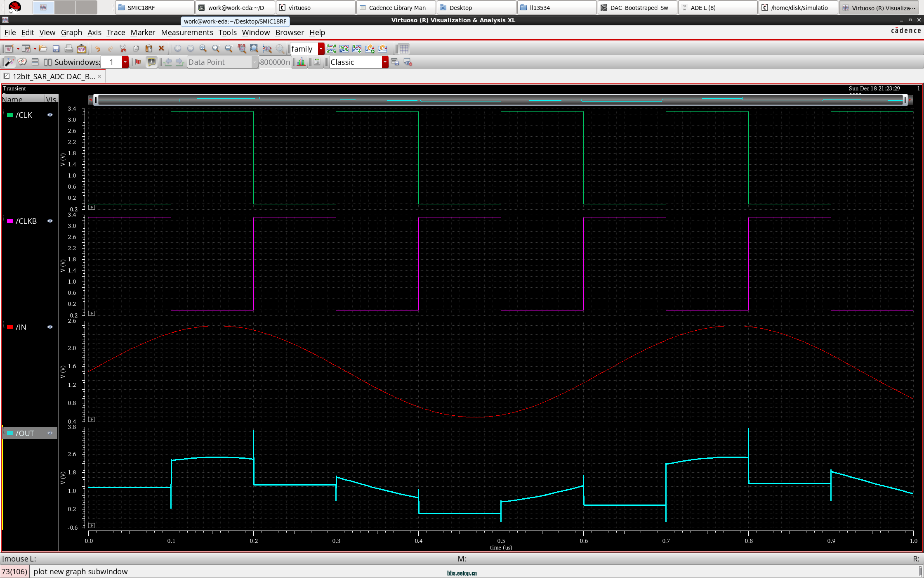Open the family plot type dropdown
Viewport: 924px width, 578px height.
coord(321,49)
